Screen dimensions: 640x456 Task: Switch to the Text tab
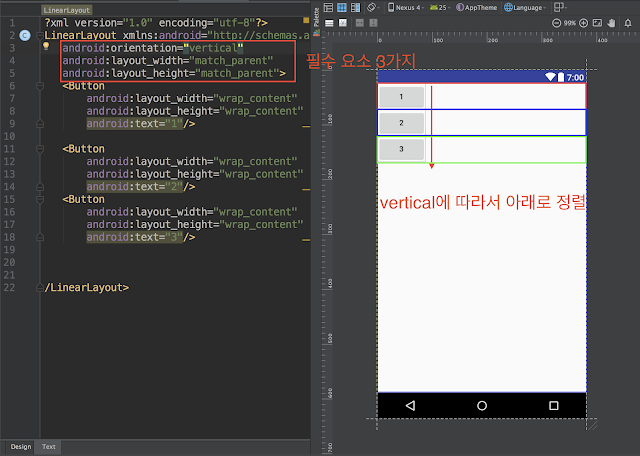click(49, 447)
